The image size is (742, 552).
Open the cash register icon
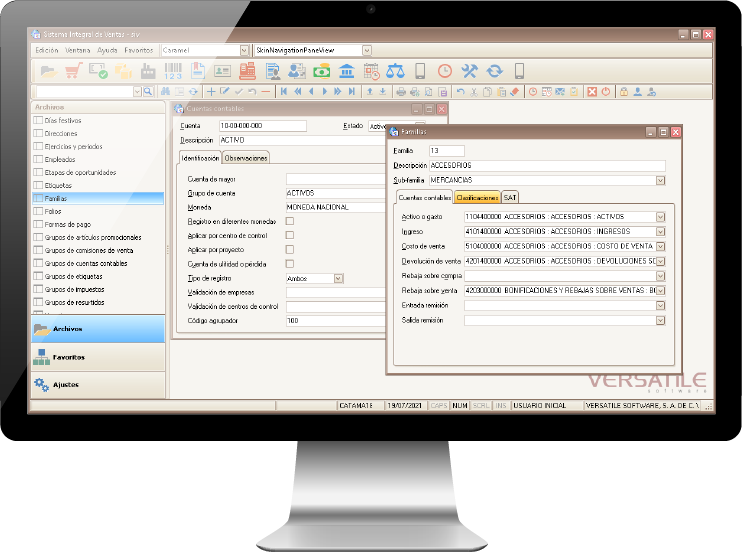coord(247,71)
